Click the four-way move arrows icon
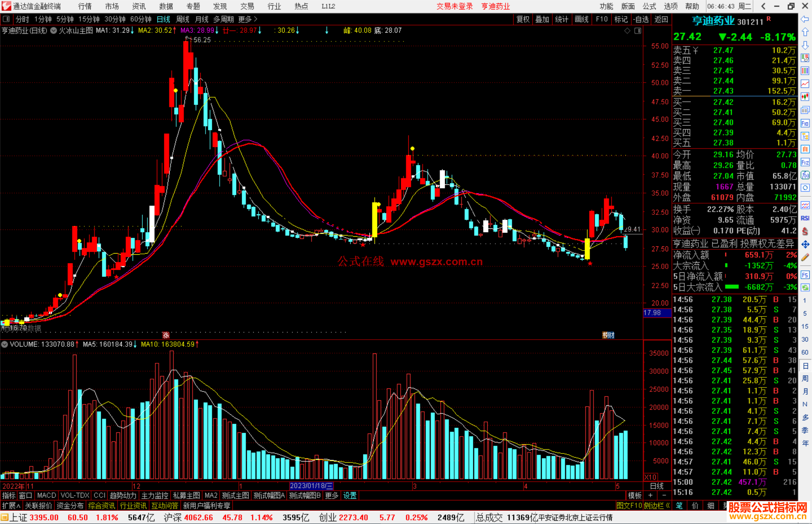The width and height of the screenshot is (812, 524). (x=805, y=245)
